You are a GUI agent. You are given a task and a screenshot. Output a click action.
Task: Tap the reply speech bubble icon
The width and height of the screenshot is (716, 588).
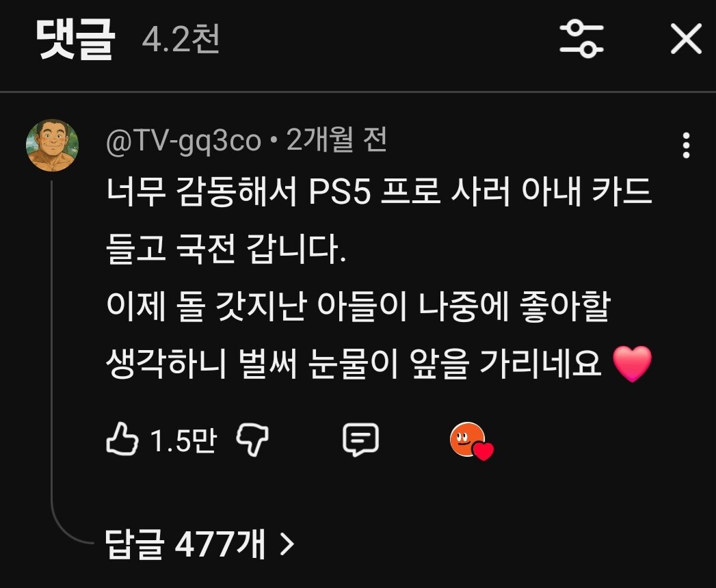pos(361,439)
